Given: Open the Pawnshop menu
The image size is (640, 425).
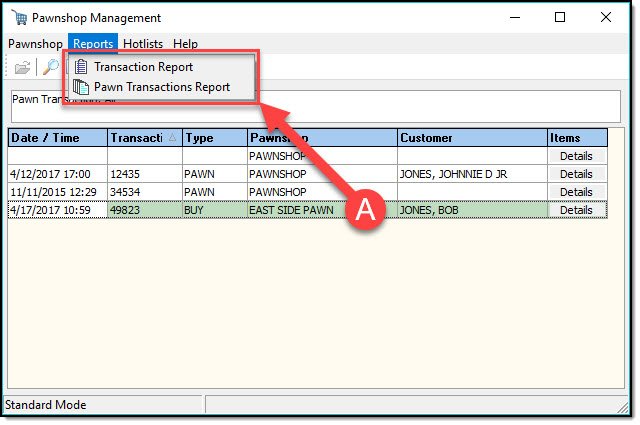Looking at the screenshot, I should (x=35, y=44).
